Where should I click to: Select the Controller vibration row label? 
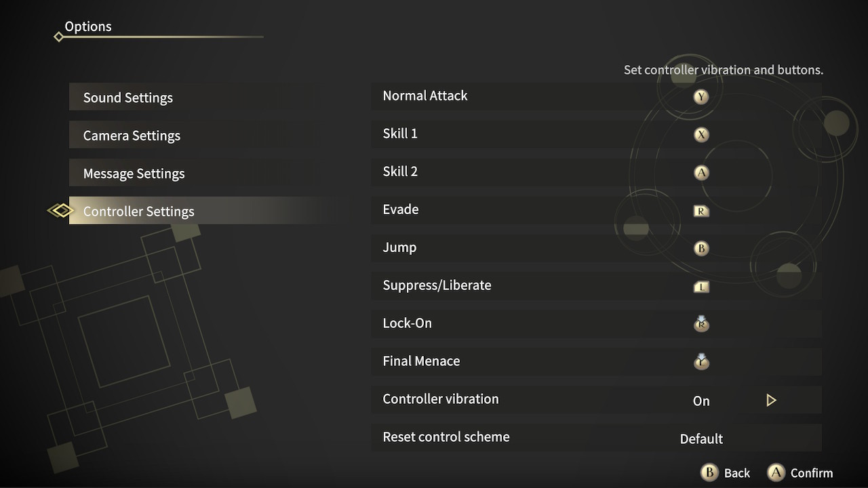coord(441,399)
